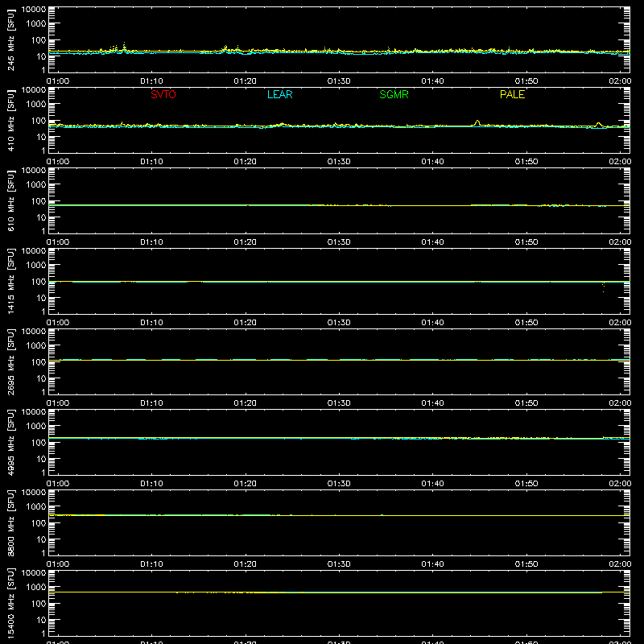Click 01:40 tick label under 410 MHz plot
Screen dimensions: 644x644
(x=432, y=162)
